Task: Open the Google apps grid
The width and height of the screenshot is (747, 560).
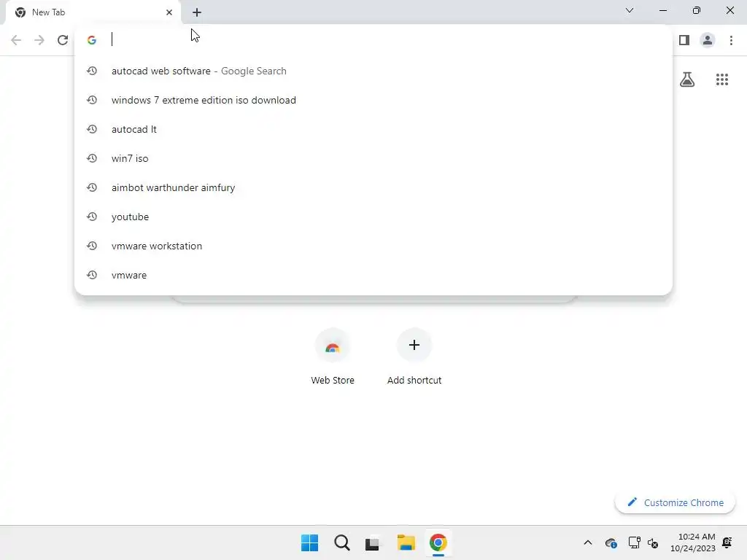Action: (722, 79)
